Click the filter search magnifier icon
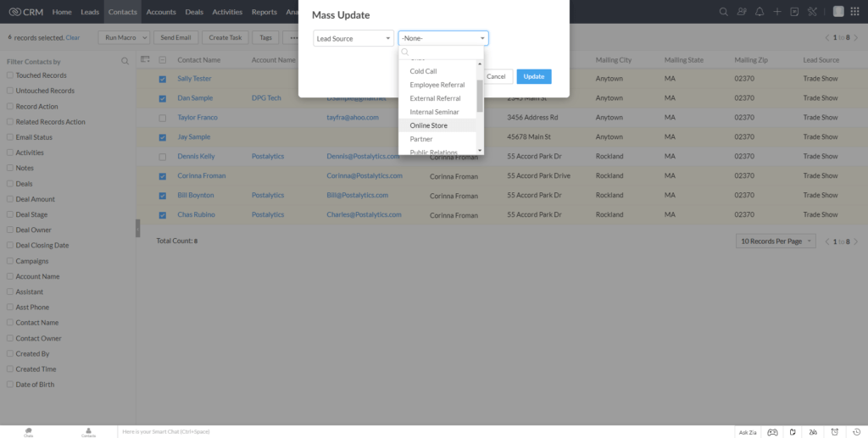868x438 pixels. [x=125, y=61]
